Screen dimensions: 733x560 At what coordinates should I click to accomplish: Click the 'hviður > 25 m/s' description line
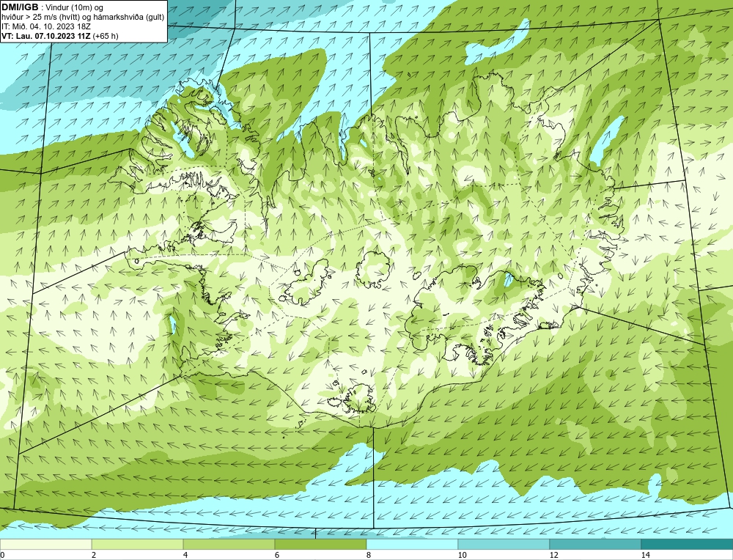tap(83, 18)
